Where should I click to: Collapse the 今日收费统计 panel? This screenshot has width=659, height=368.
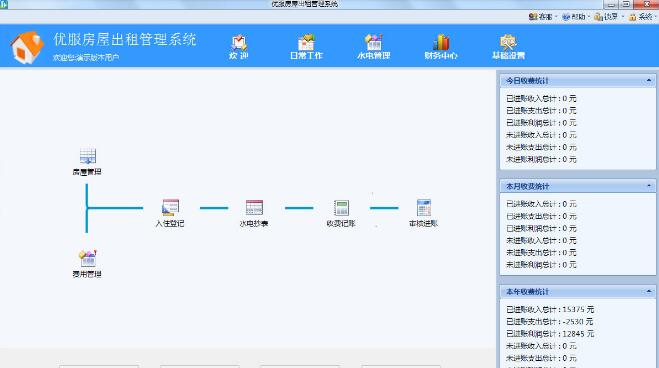tap(649, 80)
